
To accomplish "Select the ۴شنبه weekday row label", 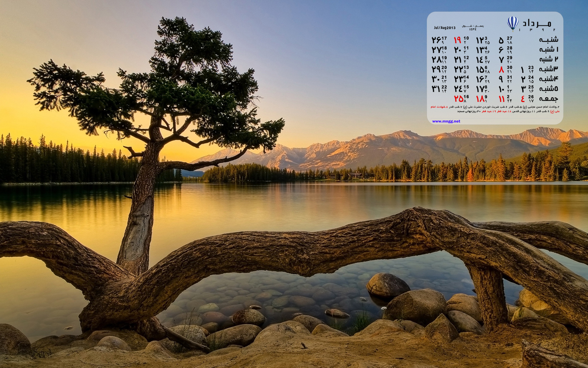I will pos(549,79).
